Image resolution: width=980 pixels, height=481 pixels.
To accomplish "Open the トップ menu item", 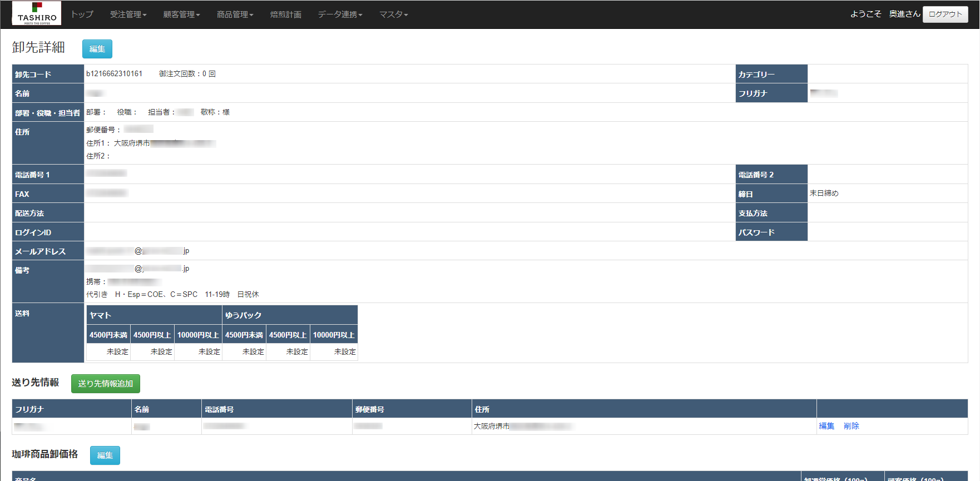I will [x=82, y=14].
